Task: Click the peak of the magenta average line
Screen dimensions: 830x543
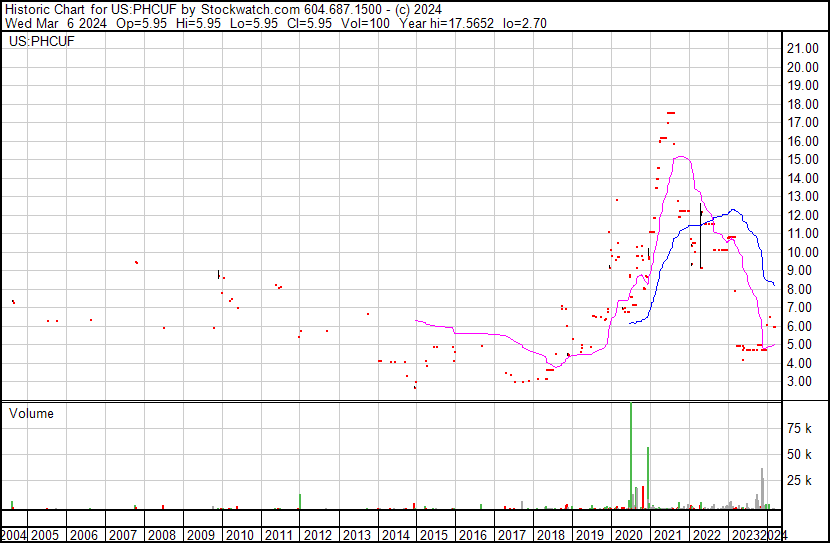Action: point(681,156)
